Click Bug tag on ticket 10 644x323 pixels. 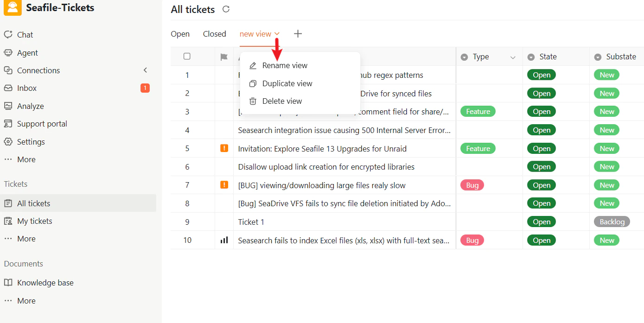coord(472,241)
